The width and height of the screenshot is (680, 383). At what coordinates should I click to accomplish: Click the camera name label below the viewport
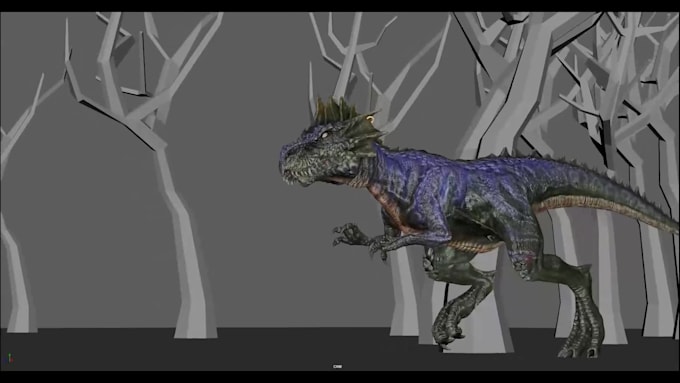(x=337, y=367)
